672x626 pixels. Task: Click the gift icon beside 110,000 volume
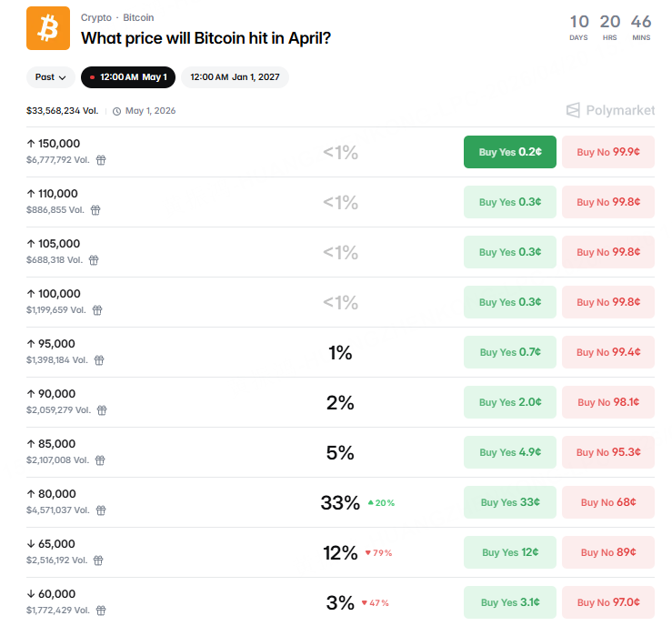[95, 210]
